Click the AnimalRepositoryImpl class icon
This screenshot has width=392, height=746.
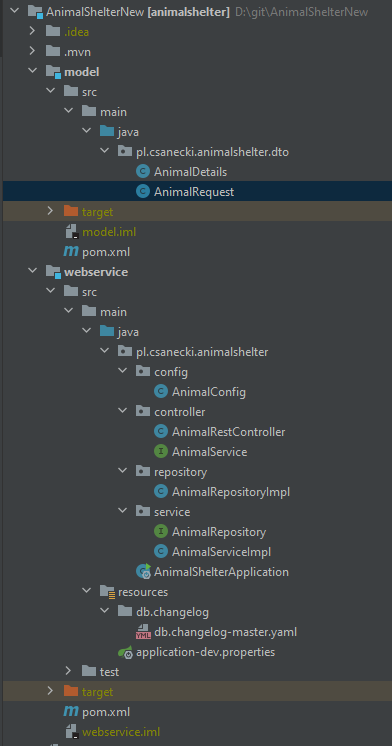(161, 491)
